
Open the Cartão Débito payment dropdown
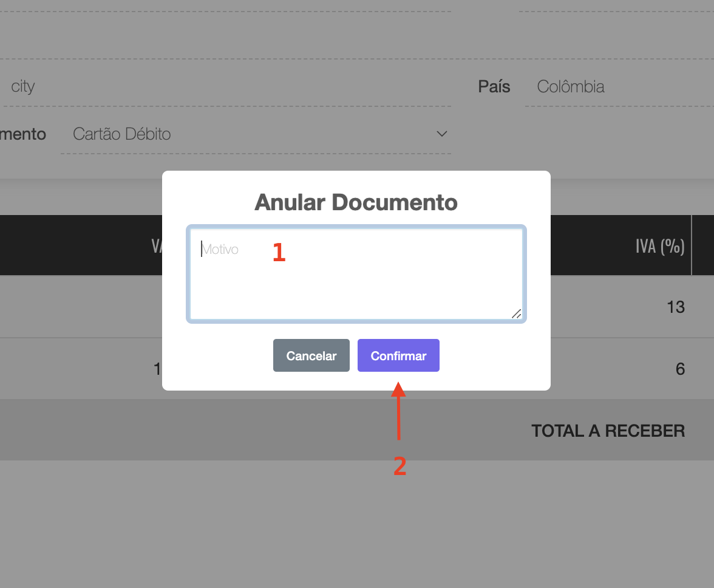255,134
